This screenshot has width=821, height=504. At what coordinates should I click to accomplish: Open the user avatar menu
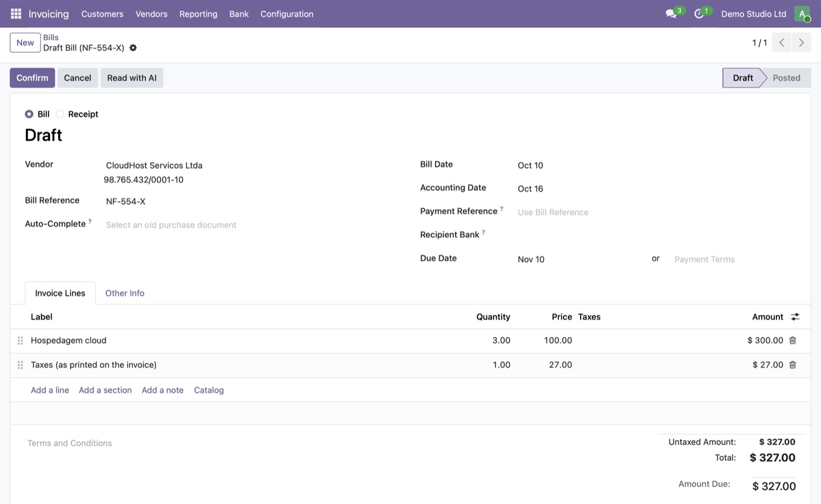pyautogui.click(x=802, y=13)
